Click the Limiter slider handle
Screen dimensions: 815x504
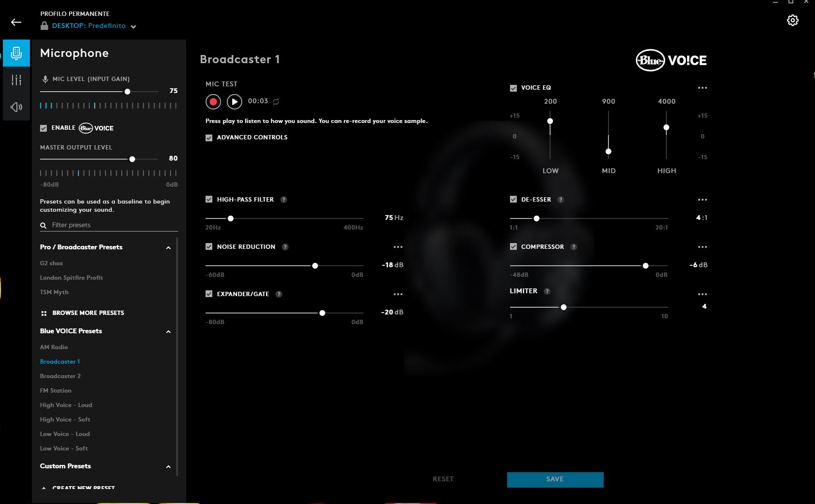point(564,307)
